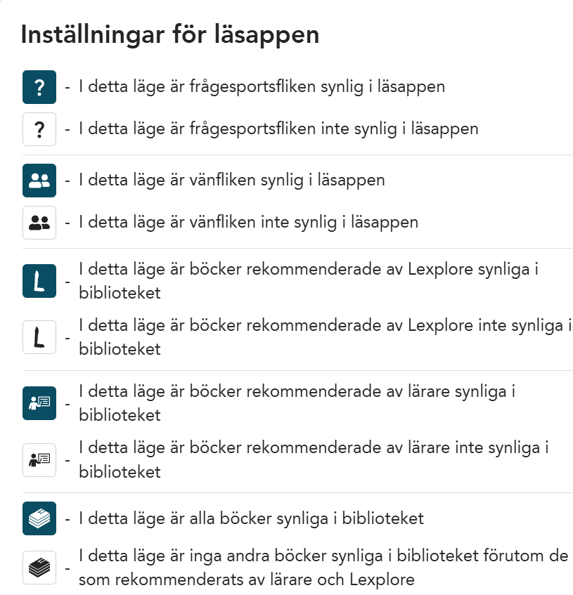Viewport: 573px width, 595px height.
Task: Click the dark filled Lexplore L icon
Action: coord(39,281)
